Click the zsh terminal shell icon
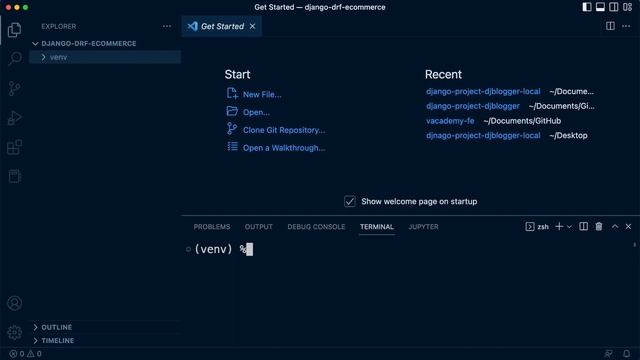640x360 pixels. click(530, 227)
